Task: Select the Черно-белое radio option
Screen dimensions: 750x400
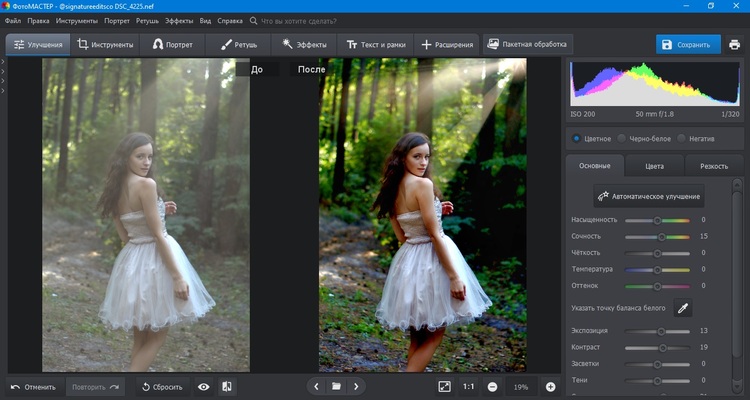Action: (x=622, y=138)
